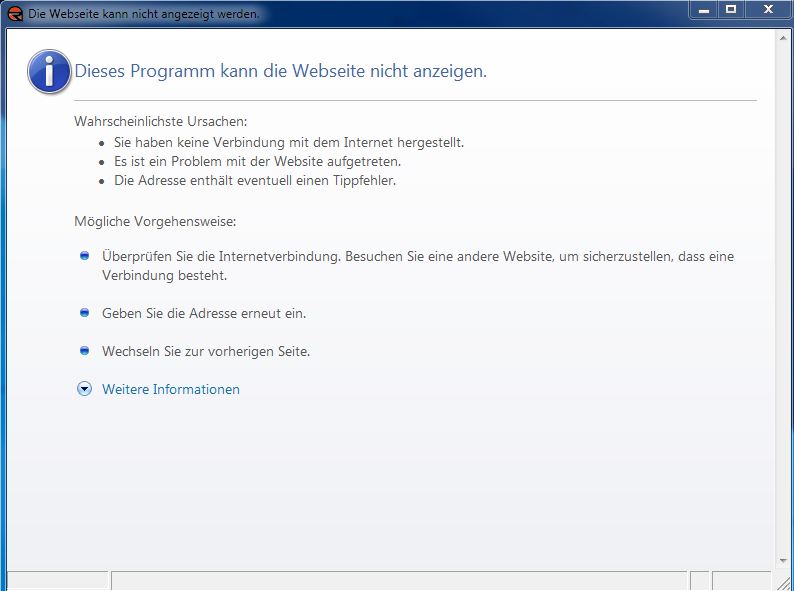This screenshot has height=591, width=794.
Task: Click the text "Die Adresse enthält eventuell einen Tippfehler"
Action: coord(255,180)
